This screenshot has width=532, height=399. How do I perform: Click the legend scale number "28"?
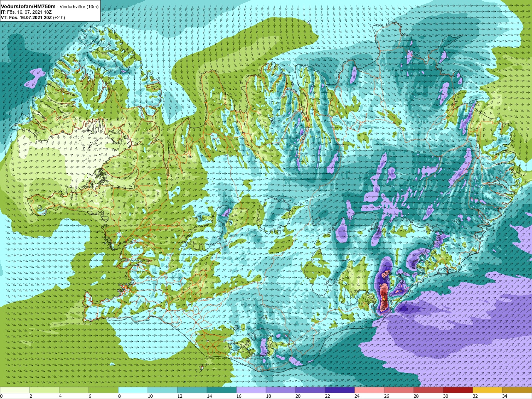coord(416,396)
